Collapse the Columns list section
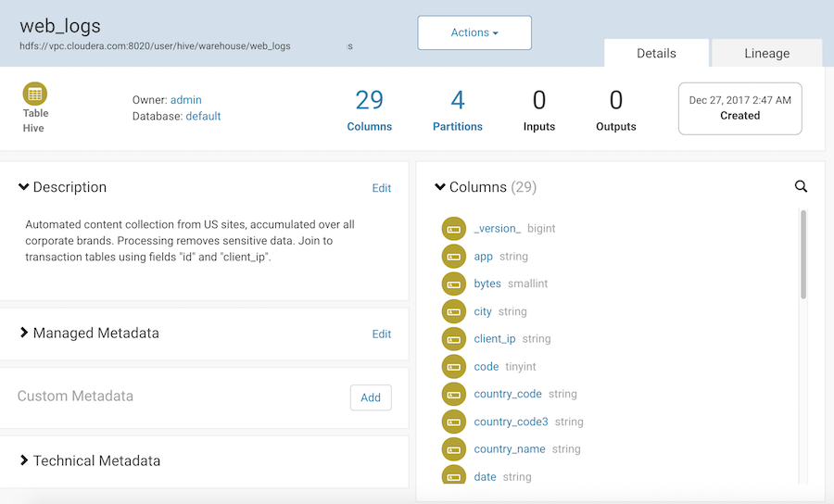 coord(440,187)
